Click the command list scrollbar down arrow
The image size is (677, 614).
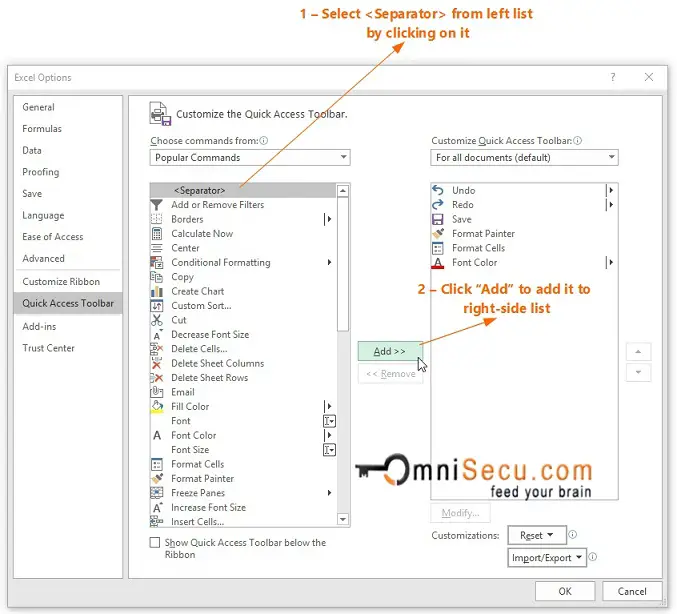pos(343,519)
